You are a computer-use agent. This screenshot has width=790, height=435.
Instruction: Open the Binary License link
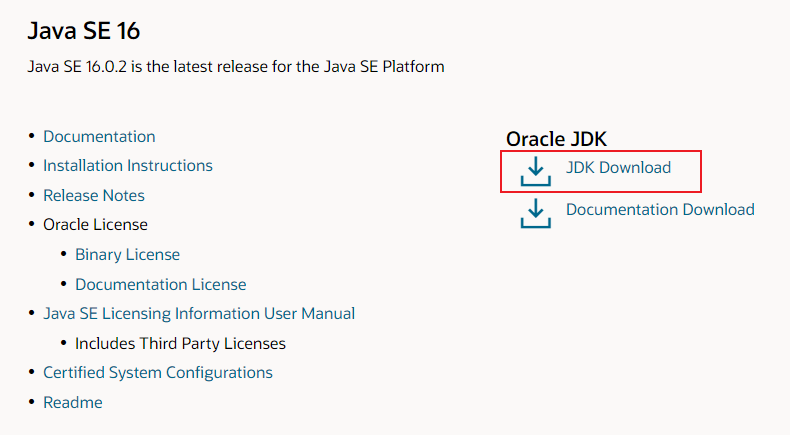pyautogui.click(x=127, y=254)
